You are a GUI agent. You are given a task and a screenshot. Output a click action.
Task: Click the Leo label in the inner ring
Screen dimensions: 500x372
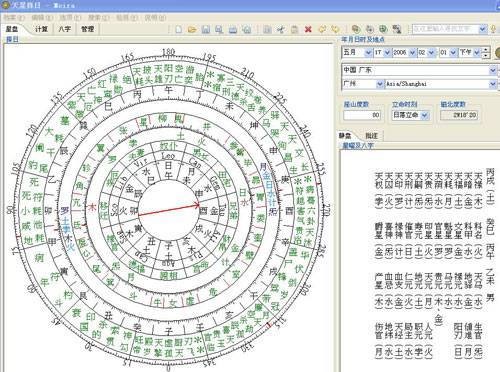point(168,156)
